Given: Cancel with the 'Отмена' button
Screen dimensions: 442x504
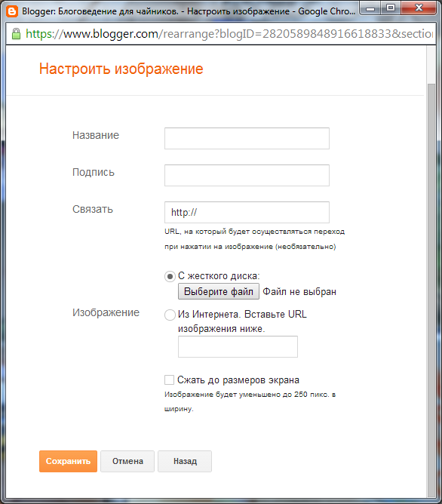Looking at the screenshot, I should coord(127,461).
